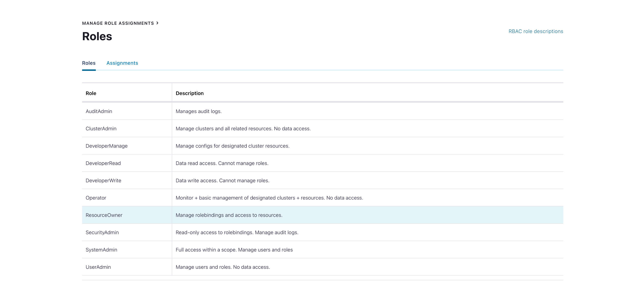
Task: Open RBAC role descriptions link
Action: (x=535, y=31)
